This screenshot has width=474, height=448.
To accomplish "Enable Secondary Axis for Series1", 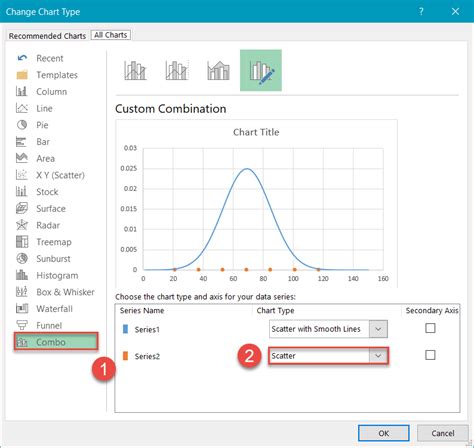I will click(430, 328).
